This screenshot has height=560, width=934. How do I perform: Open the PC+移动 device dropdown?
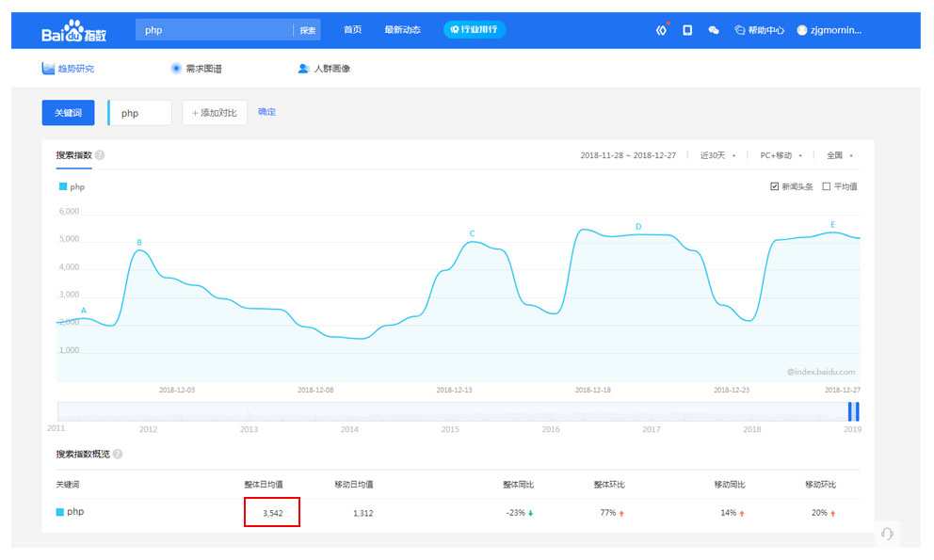[781, 155]
